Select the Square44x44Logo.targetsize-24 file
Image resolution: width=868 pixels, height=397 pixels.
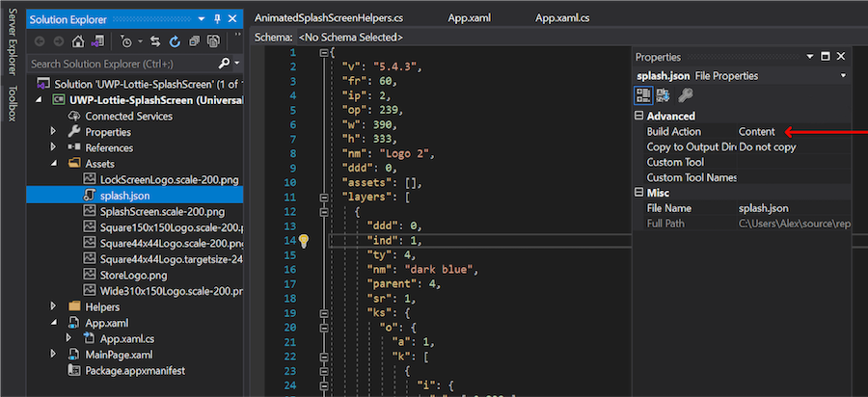coord(172,259)
